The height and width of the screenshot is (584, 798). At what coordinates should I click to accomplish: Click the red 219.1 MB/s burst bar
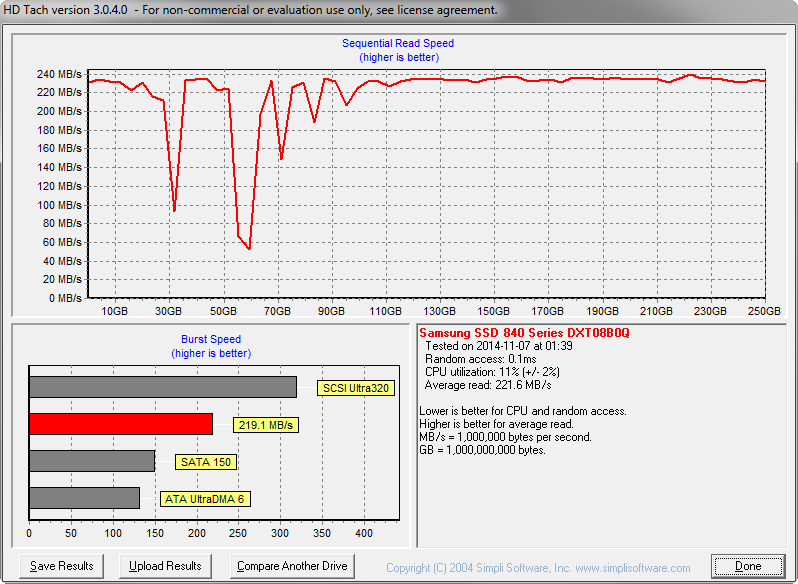121,424
